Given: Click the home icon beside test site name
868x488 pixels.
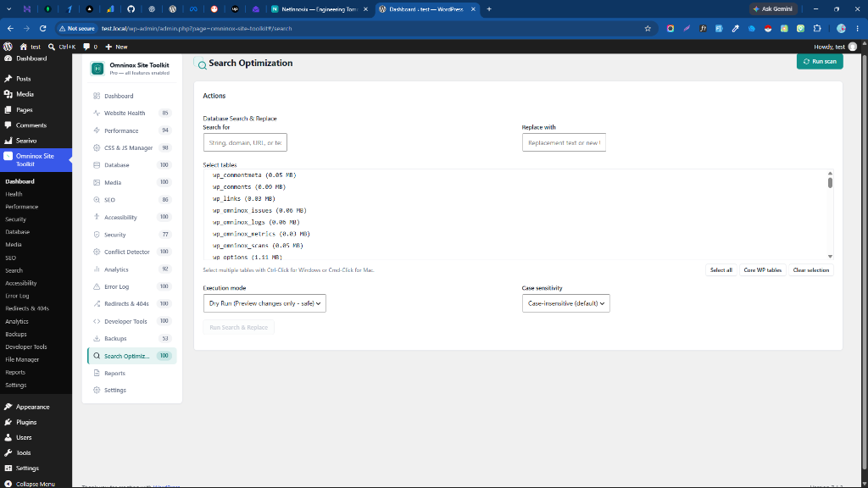Looking at the screenshot, I should point(23,47).
